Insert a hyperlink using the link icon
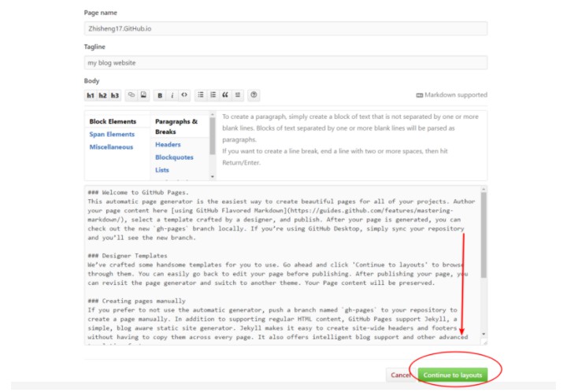The height and width of the screenshot is (392, 578). click(x=132, y=95)
